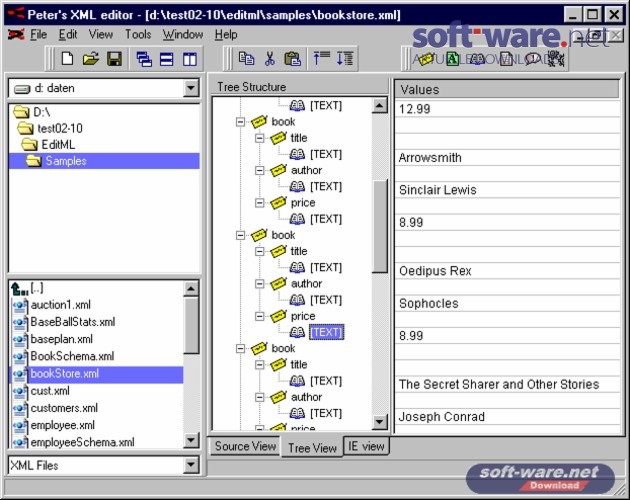Click the Copy toolbar icon
This screenshot has height=500, width=630.
246,59
